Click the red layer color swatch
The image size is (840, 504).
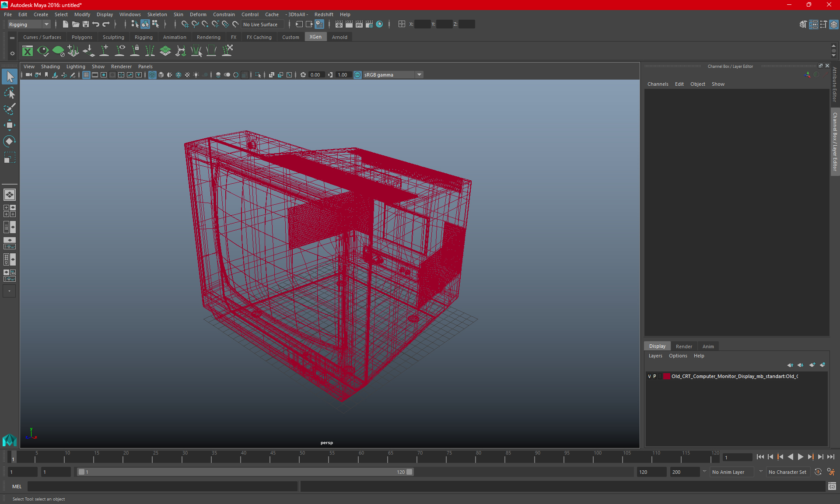pyautogui.click(x=666, y=376)
